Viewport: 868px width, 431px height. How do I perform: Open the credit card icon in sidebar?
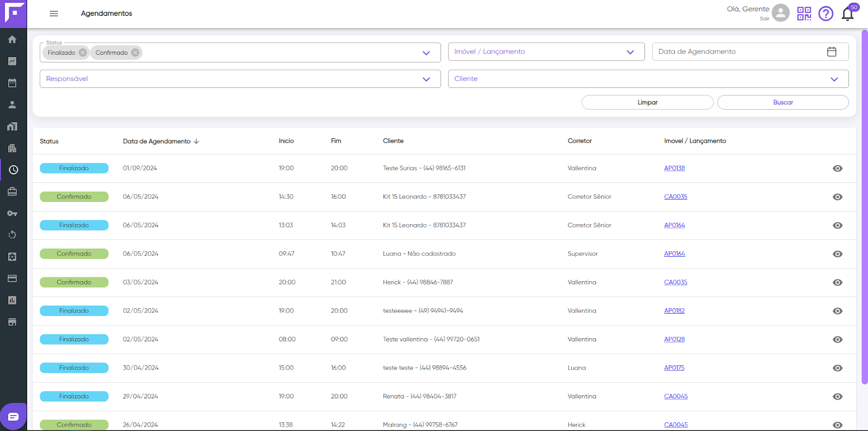tap(12, 278)
